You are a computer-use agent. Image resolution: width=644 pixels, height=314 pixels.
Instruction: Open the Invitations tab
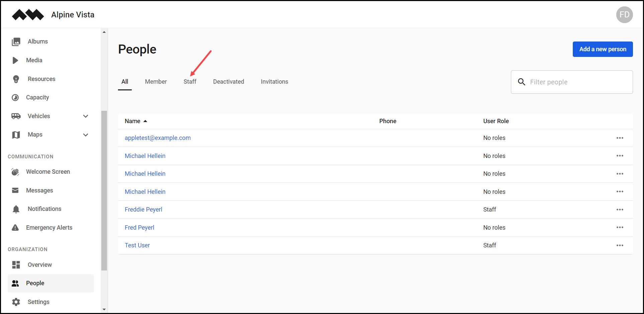274,81
